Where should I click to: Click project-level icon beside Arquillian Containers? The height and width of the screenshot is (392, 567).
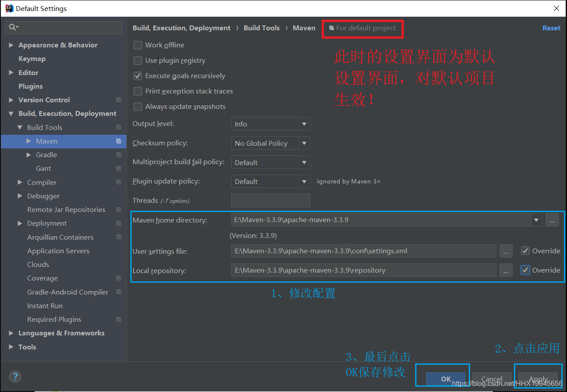pyautogui.click(x=118, y=237)
